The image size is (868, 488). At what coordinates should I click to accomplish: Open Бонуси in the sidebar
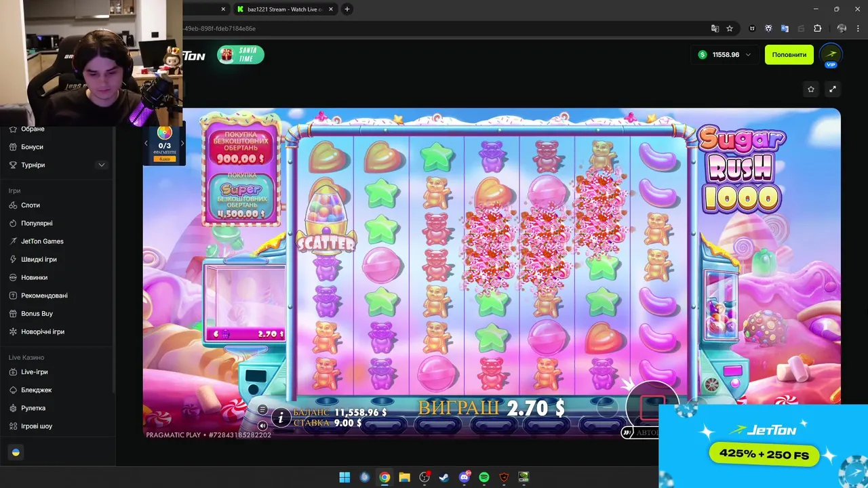[x=32, y=147]
